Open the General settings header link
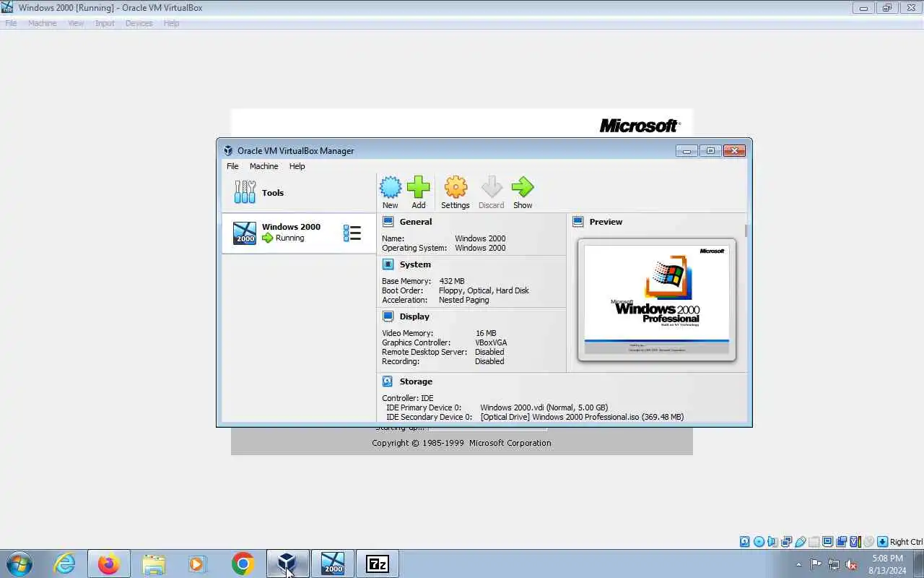This screenshot has height=578, width=924. (416, 222)
